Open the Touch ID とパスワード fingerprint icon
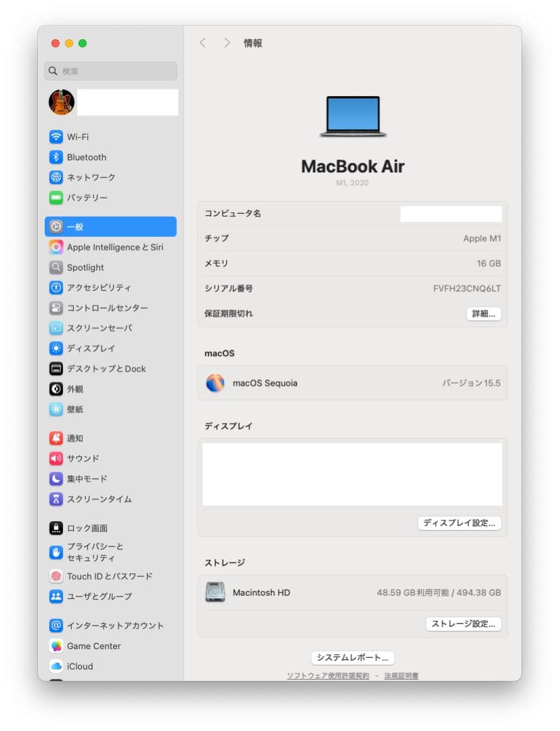The height and width of the screenshot is (731, 560). (56, 576)
